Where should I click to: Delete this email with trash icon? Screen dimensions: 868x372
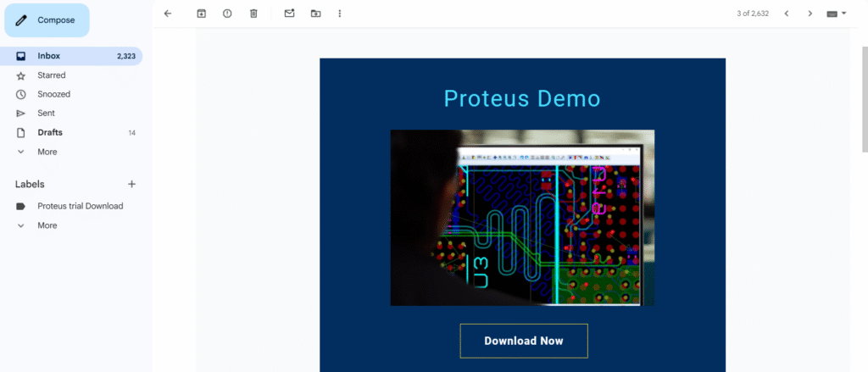tap(253, 14)
